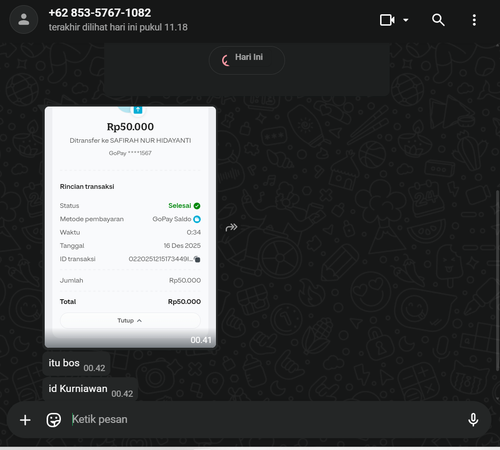Start a video call
Image resolution: width=500 pixels, height=450 pixels.
pyautogui.click(x=387, y=20)
